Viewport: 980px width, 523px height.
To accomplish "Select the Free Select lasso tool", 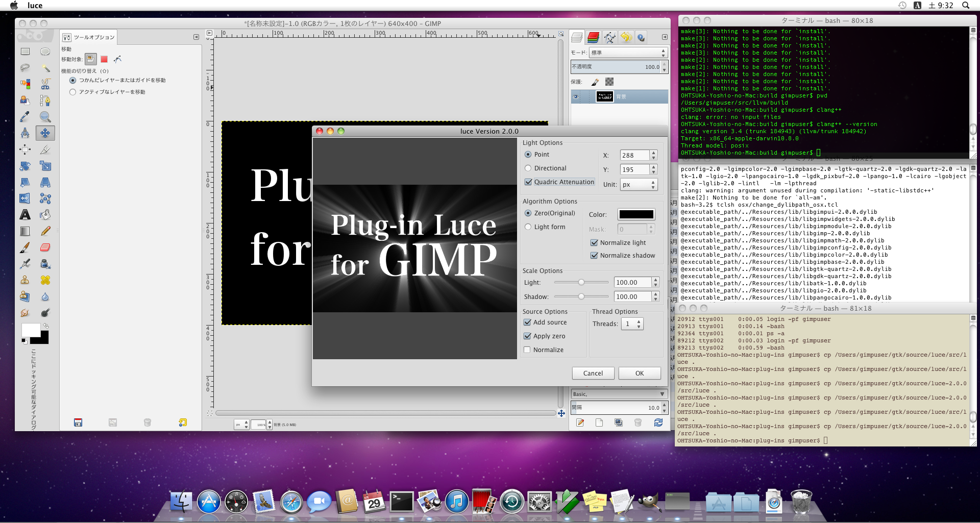I will click(25, 68).
